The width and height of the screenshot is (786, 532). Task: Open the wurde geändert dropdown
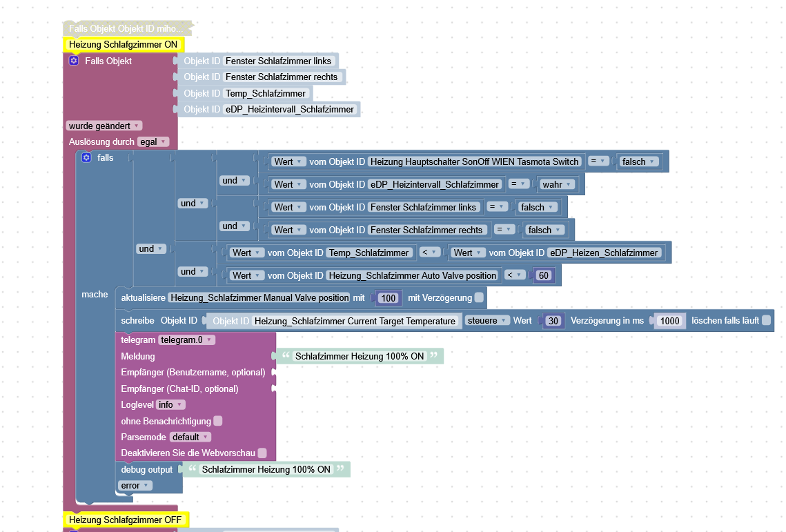104,126
